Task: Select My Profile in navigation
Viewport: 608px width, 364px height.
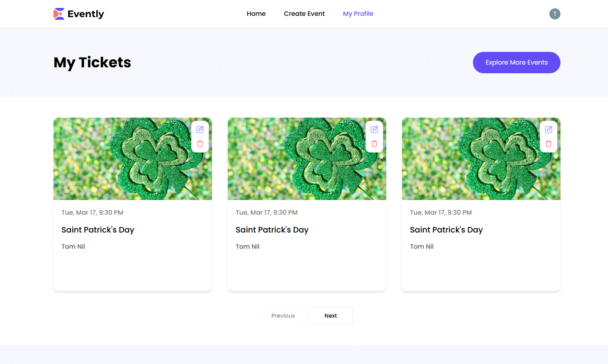Action: [358, 14]
